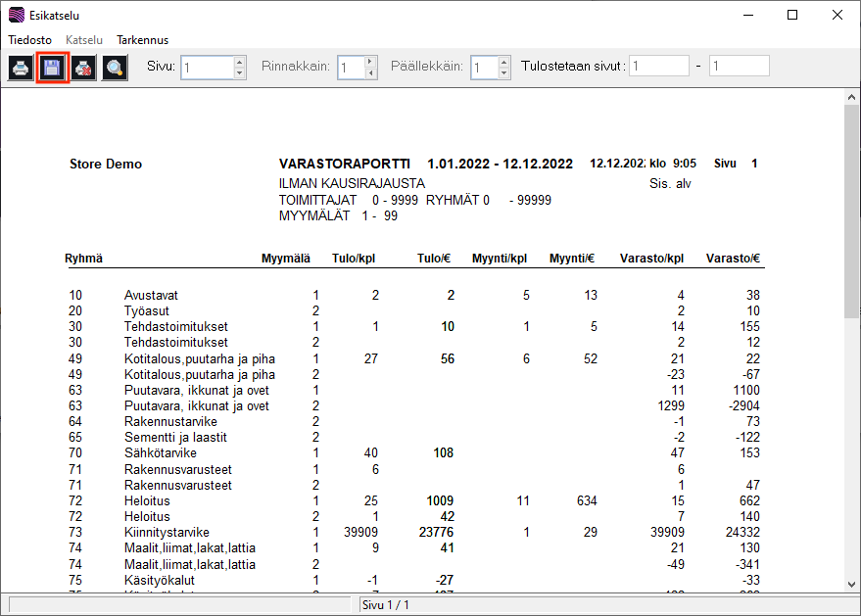Click the save (floppy disk) icon
The image size is (861, 616).
(x=52, y=68)
